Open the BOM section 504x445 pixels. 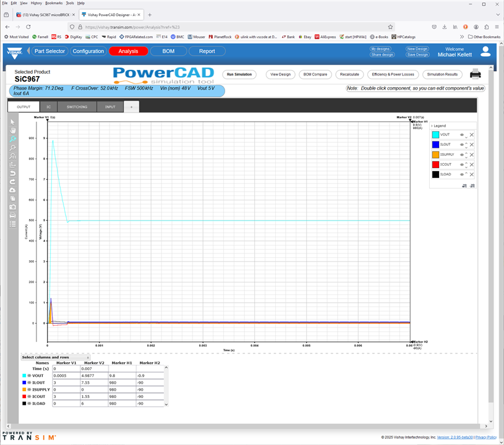(x=168, y=51)
